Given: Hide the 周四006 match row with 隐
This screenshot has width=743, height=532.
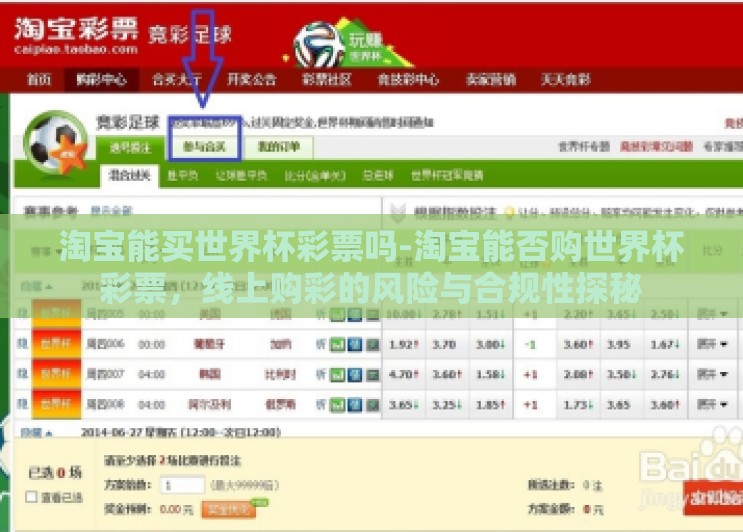Looking at the screenshot, I should (x=22, y=344).
